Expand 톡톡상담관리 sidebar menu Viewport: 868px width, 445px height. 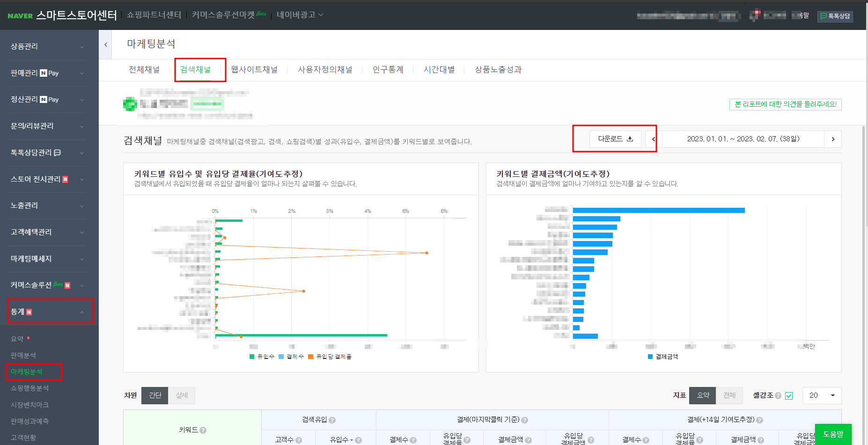[46, 153]
